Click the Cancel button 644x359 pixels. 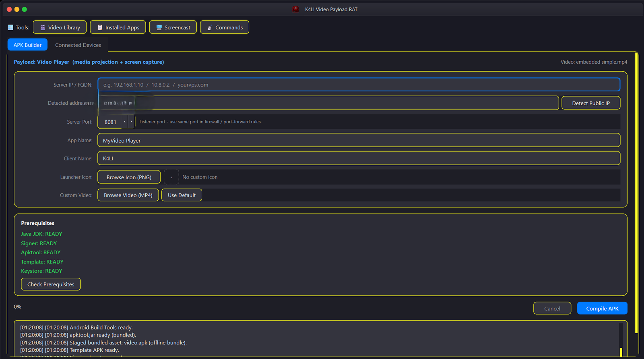pyautogui.click(x=552, y=308)
